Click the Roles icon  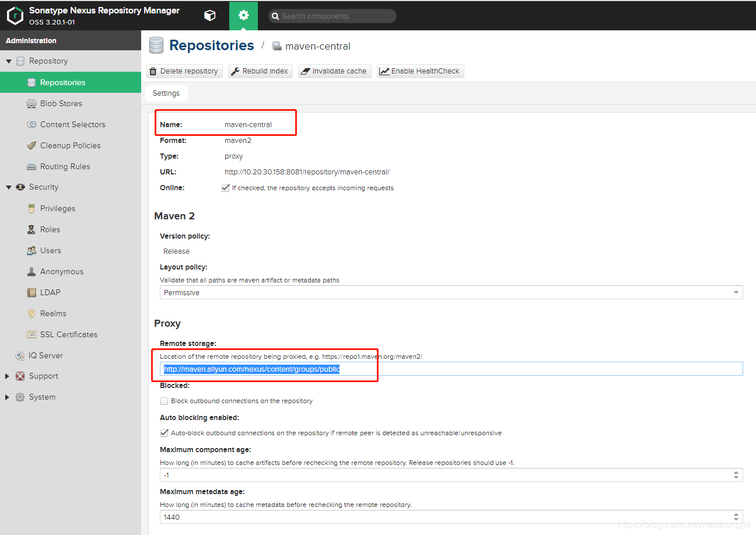[x=32, y=229]
